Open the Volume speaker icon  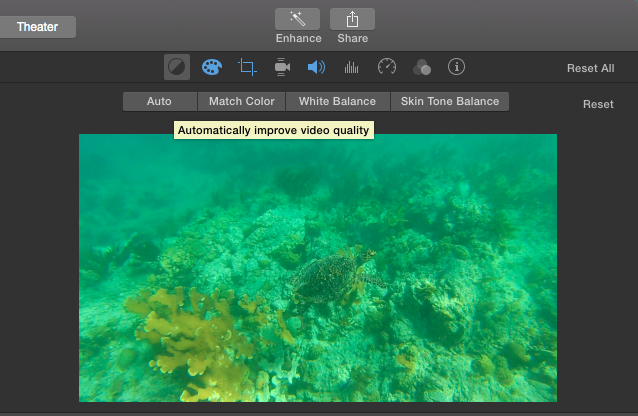pyautogui.click(x=316, y=67)
